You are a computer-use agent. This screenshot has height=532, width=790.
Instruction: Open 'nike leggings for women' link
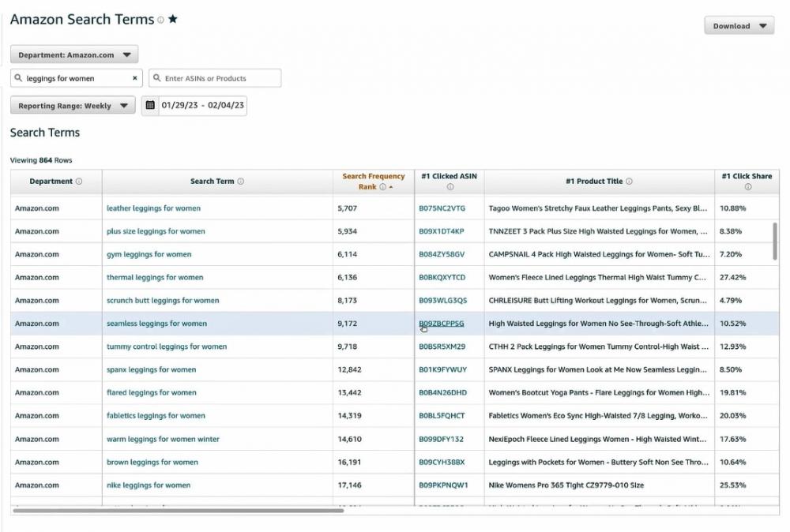[149, 485]
